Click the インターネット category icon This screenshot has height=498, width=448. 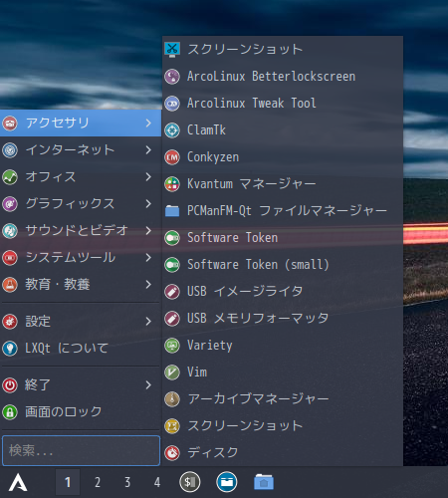[10, 150]
